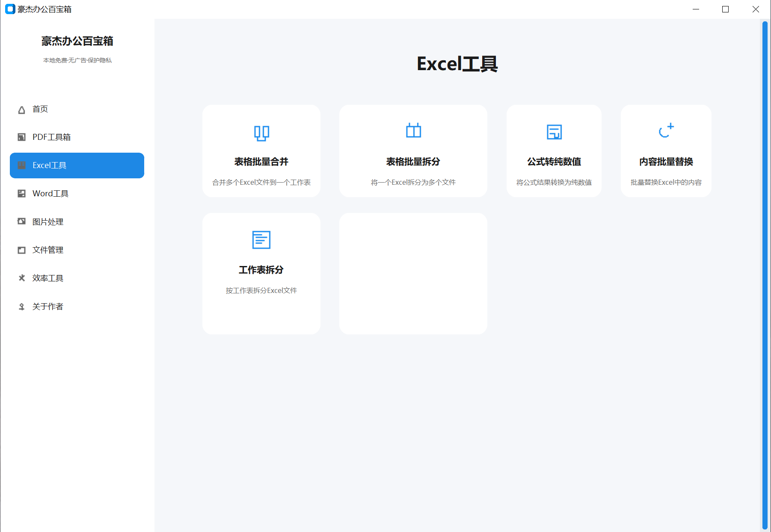771x532 pixels.
Task: Maximize the 豪杰办公百宝箱 window
Action: [x=726, y=9]
